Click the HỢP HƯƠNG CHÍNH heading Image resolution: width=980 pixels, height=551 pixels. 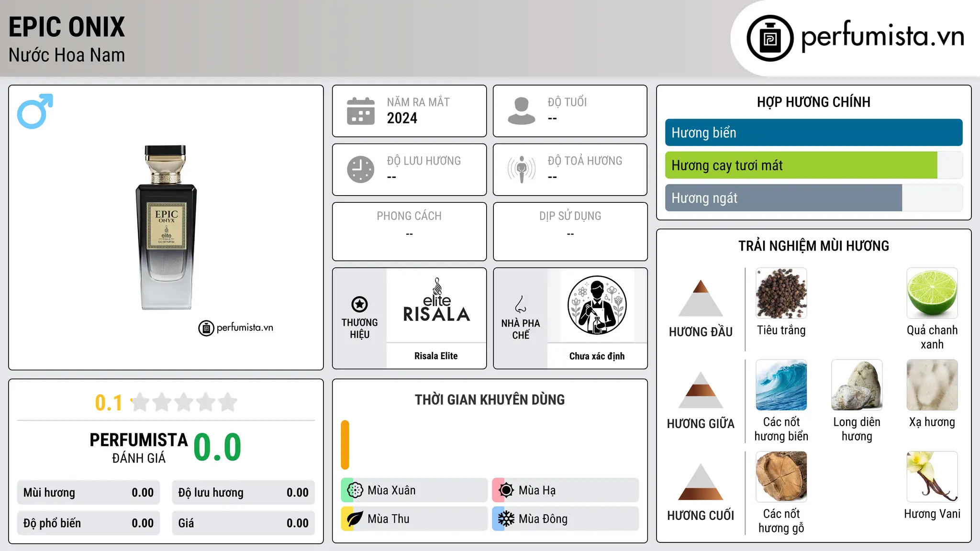pyautogui.click(x=813, y=102)
